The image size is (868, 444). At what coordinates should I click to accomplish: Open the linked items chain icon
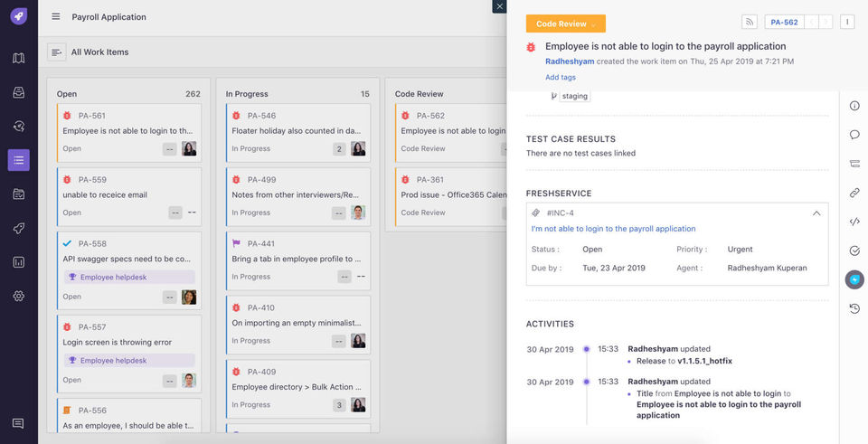(x=854, y=193)
